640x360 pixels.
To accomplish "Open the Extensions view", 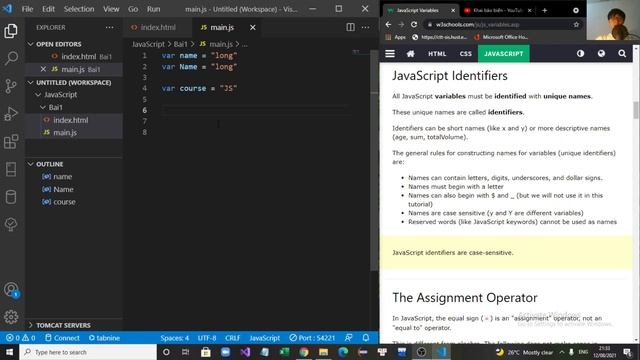I will (x=11, y=141).
